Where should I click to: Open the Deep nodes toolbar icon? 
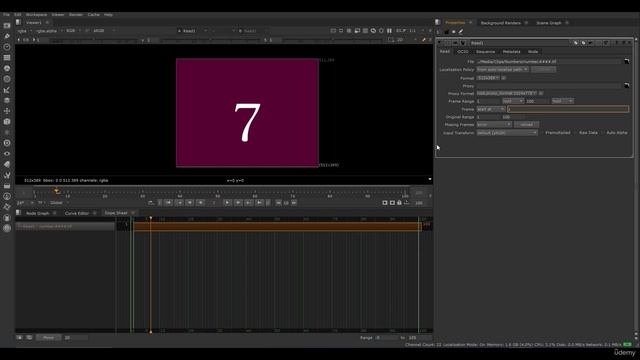(7, 143)
